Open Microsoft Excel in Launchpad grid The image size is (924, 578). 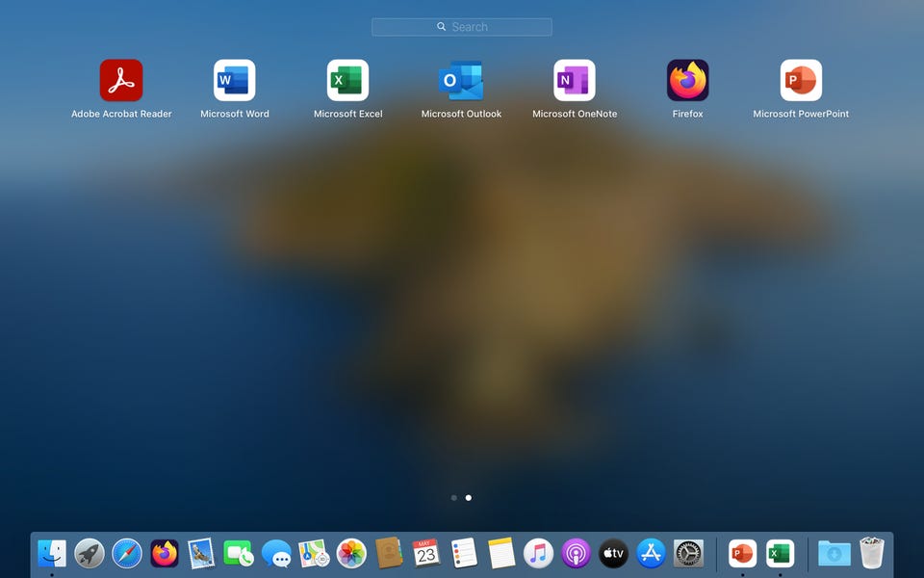pos(347,80)
